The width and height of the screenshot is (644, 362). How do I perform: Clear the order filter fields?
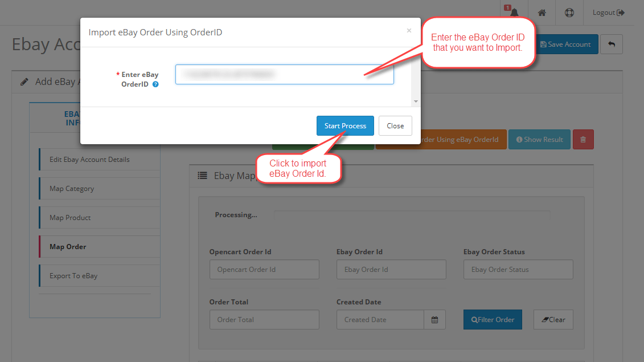[x=553, y=319]
